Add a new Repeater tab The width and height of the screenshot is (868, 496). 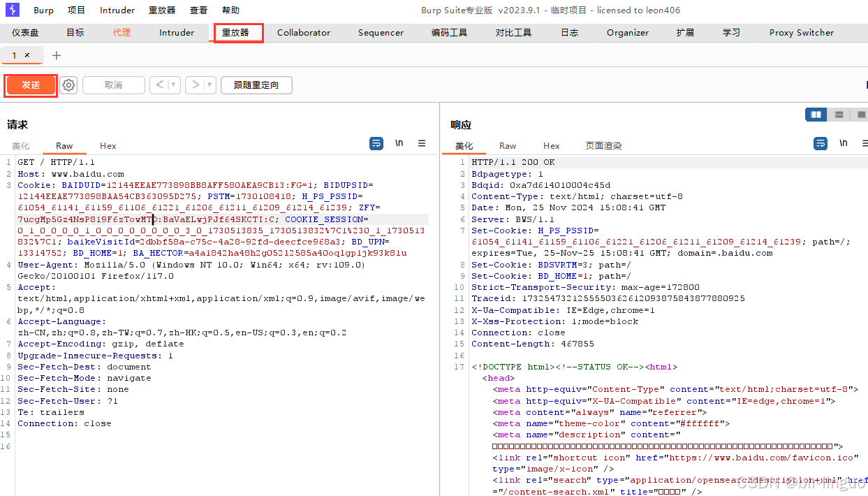pos(57,56)
